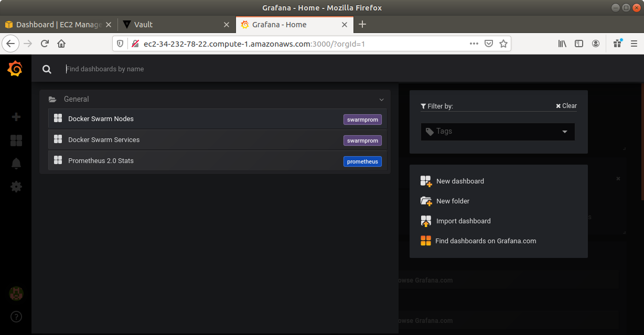The height and width of the screenshot is (335, 644).
Task: Click the prometheus tag
Action: [x=362, y=161]
